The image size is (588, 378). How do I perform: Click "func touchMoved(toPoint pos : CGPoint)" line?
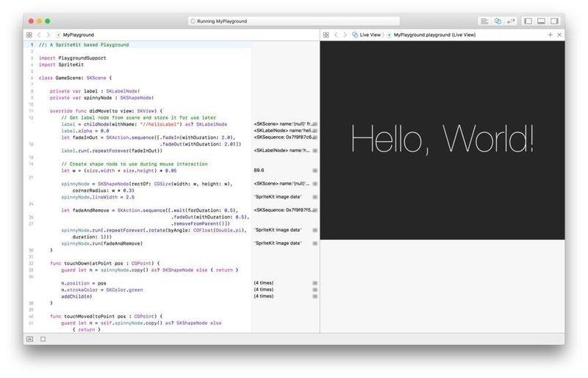[x=107, y=316]
